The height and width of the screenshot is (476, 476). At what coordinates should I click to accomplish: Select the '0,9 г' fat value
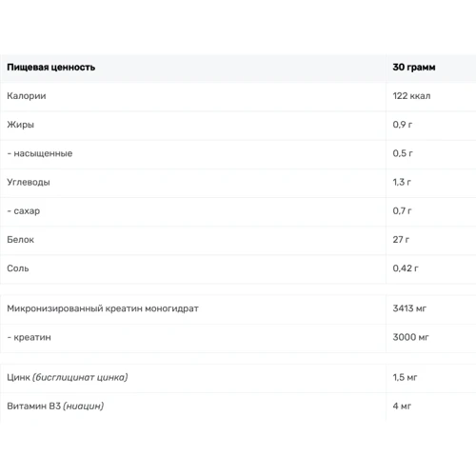pos(403,125)
